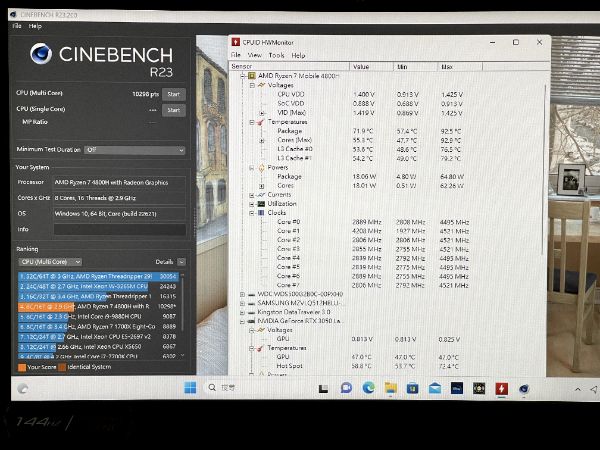Click the HWMonitor title bar icon

(236, 42)
